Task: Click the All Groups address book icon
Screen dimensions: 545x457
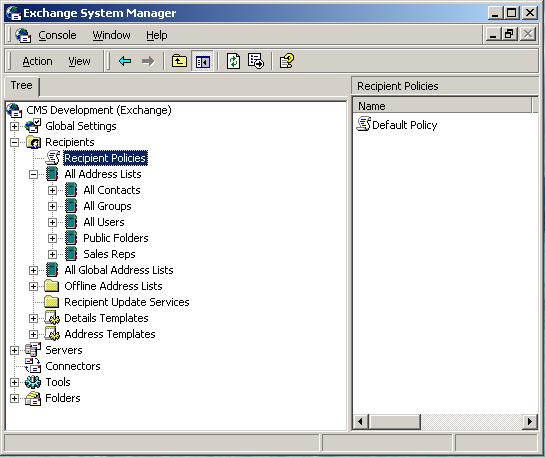Action: (x=71, y=206)
